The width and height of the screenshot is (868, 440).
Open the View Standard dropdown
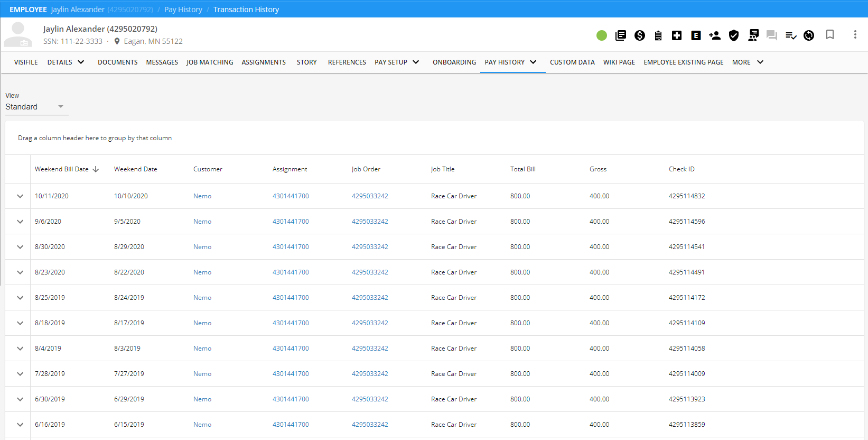36,107
